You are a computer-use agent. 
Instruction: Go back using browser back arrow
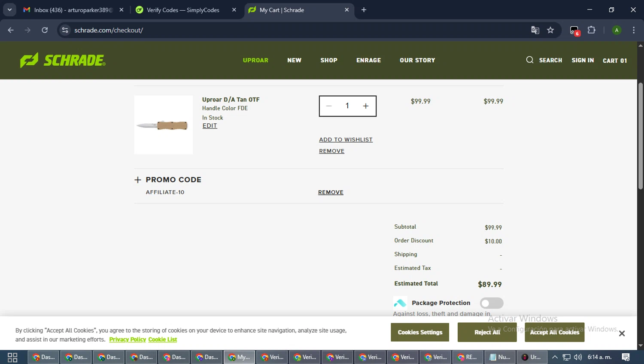point(11,30)
